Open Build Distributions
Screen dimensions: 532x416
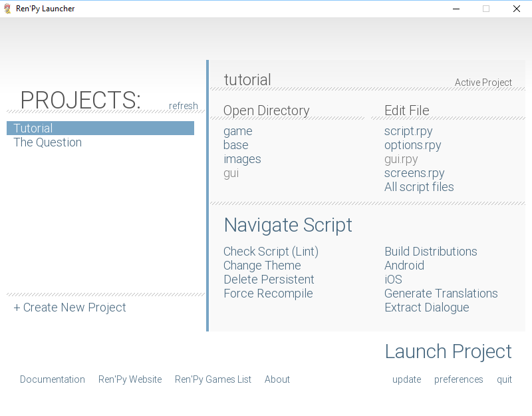[x=431, y=252]
